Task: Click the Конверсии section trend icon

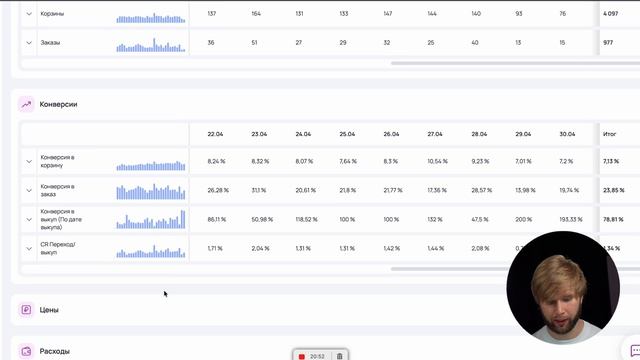Action: click(27, 104)
